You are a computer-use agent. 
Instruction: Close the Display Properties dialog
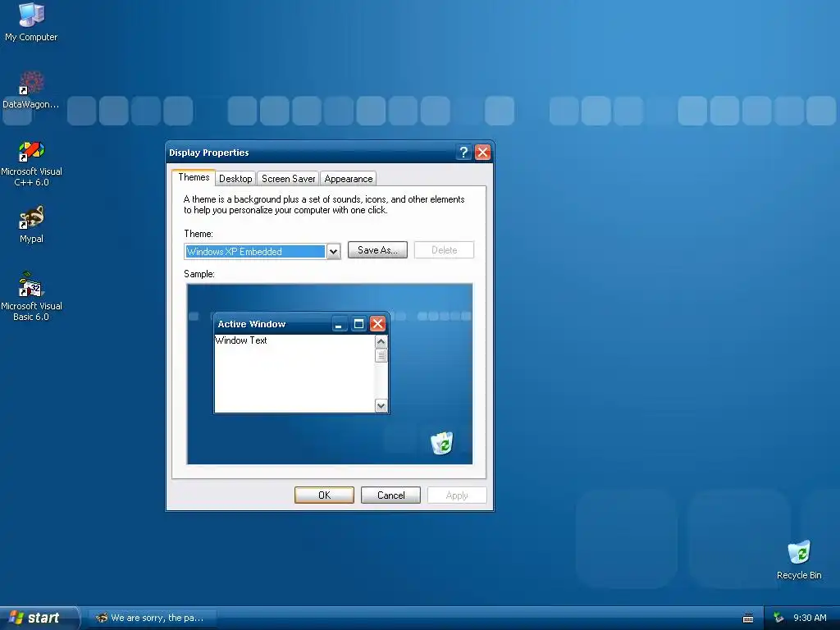click(x=482, y=153)
